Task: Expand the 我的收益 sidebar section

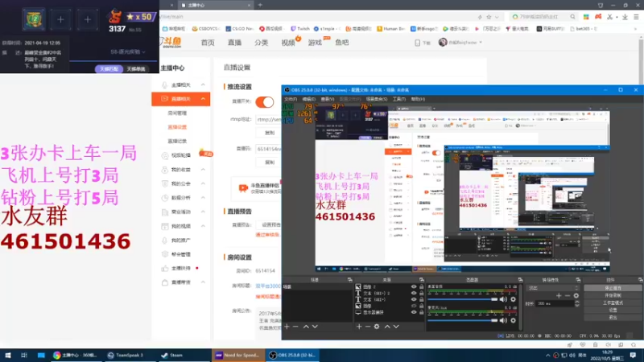Action: point(203,170)
